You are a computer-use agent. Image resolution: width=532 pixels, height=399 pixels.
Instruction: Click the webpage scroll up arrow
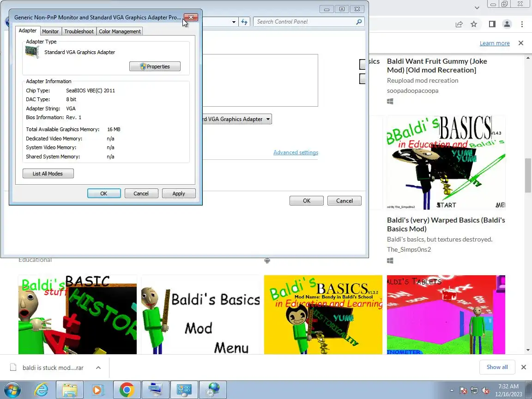[528, 58]
